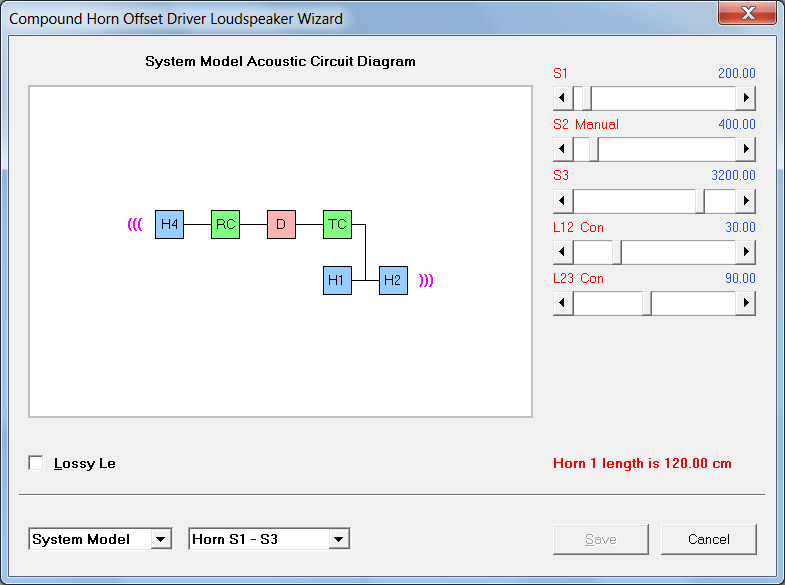Viewport: 785px width, 585px height.
Task: Click the S3 slider thumb
Action: click(x=700, y=201)
